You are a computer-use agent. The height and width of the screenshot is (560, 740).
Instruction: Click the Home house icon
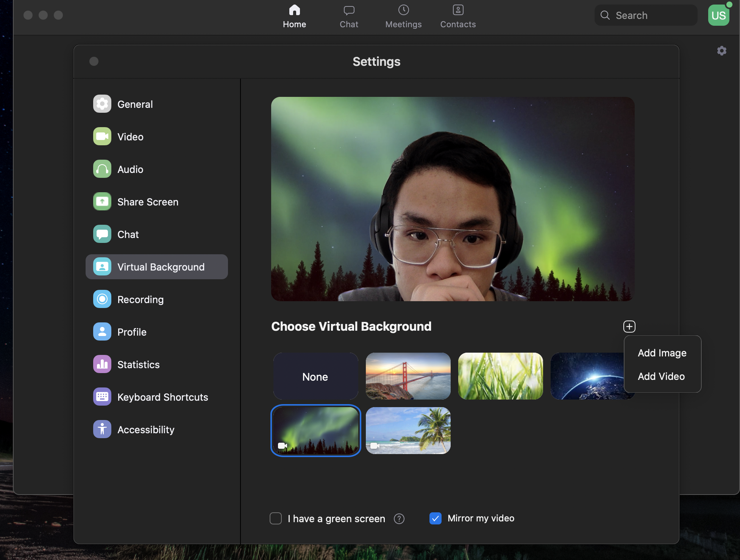pos(295,10)
